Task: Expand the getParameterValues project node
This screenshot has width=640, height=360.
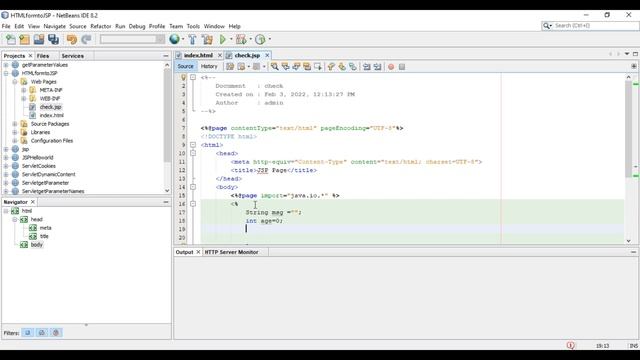Action: click(6, 65)
